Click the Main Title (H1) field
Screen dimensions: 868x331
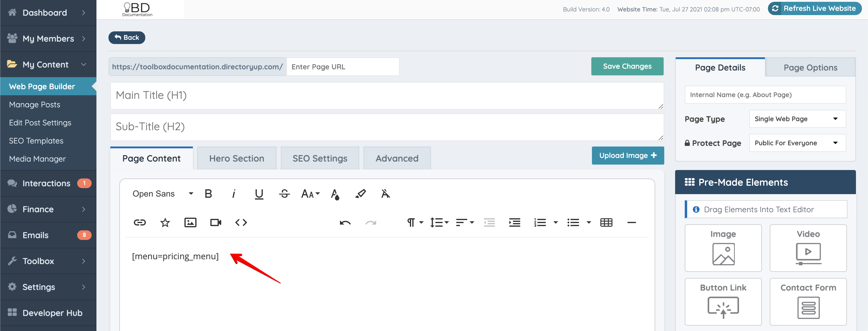(x=386, y=95)
